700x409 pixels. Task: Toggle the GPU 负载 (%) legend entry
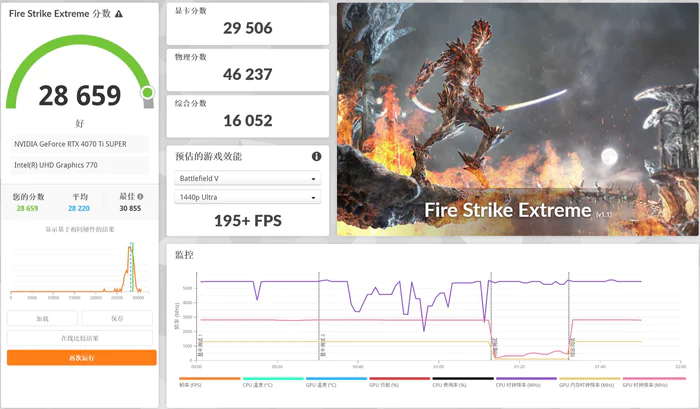[x=400, y=382]
